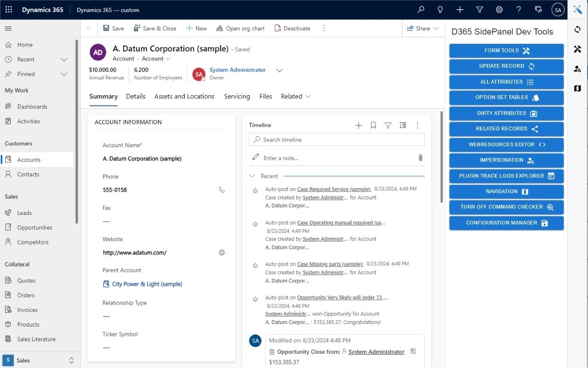Click TURN OFF COMMAND CHECKER
Image resolution: width=588 pixels, height=368 pixels.
pyautogui.click(x=506, y=207)
